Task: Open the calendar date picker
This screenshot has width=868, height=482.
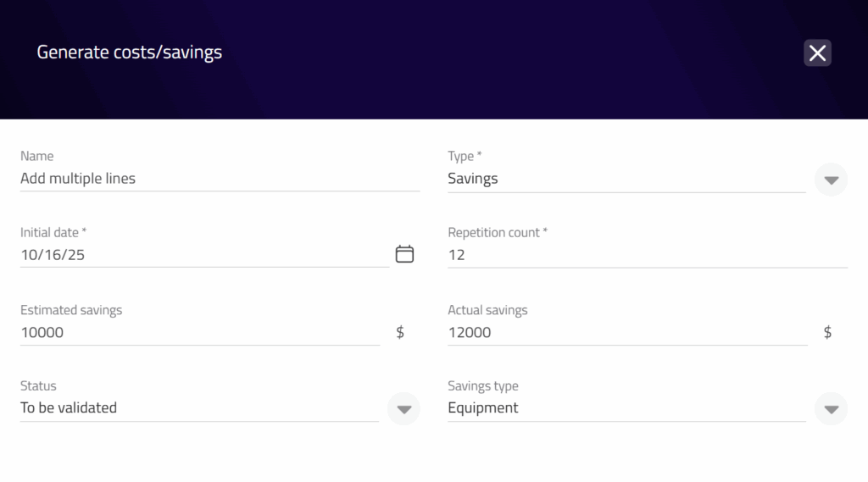Action: pyautogui.click(x=404, y=254)
